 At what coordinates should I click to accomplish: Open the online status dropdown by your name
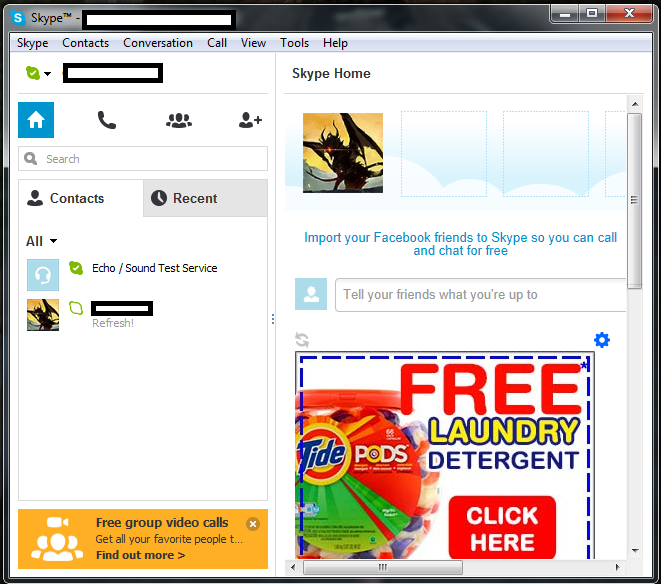[38, 73]
